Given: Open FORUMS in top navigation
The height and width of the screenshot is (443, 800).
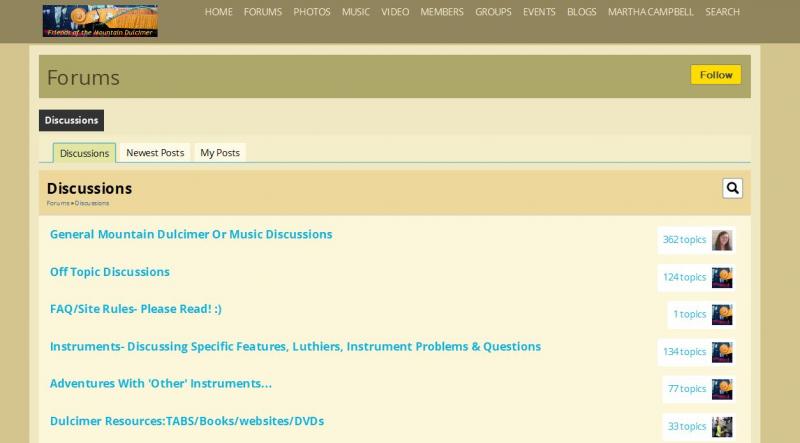Looking at the screenshot, I should 263,12.
